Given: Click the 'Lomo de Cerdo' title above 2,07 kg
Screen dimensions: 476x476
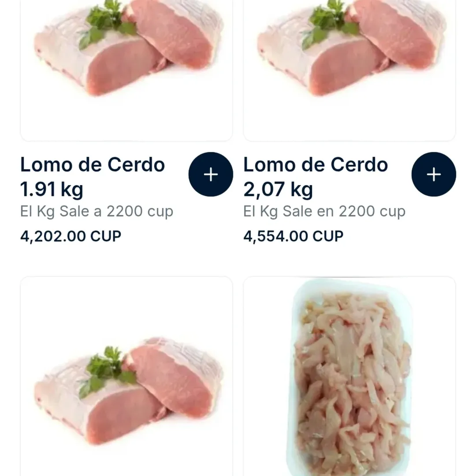Looking at the screenshot, I should pos(316,165).
